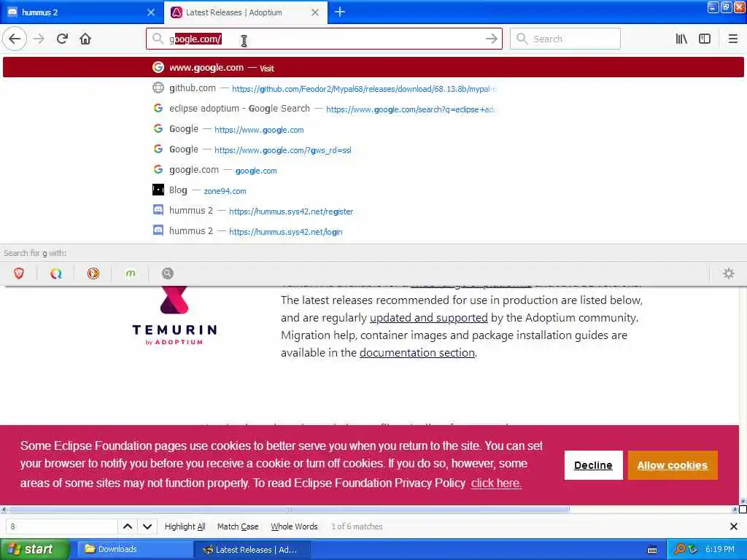Search with the Brave search engine icon
747x560 pixels.
19,273
